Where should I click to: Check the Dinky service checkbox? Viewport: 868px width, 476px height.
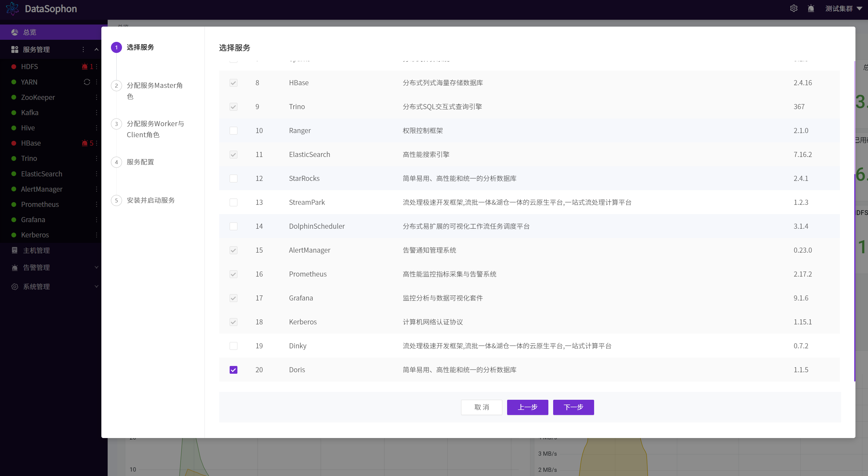click(x=233, y=346)
